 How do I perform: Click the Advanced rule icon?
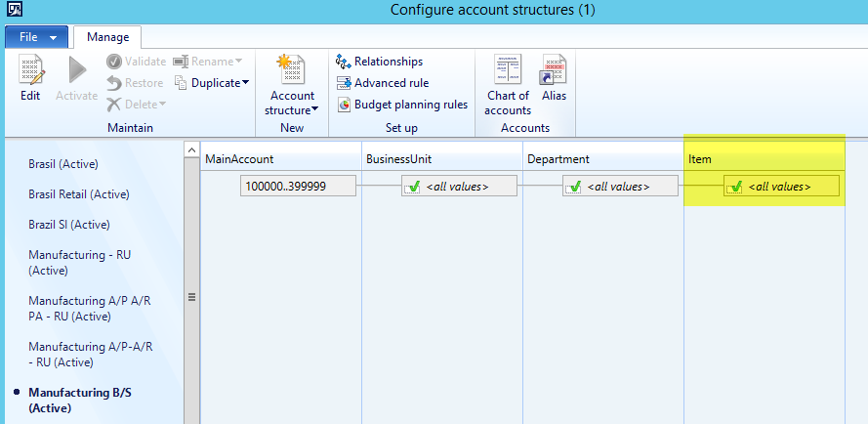tap(344, 83)
